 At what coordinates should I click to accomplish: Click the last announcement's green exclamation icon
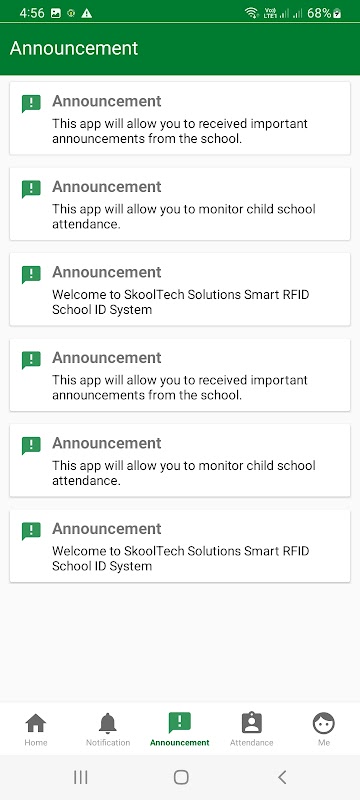[x=31, y=531]
